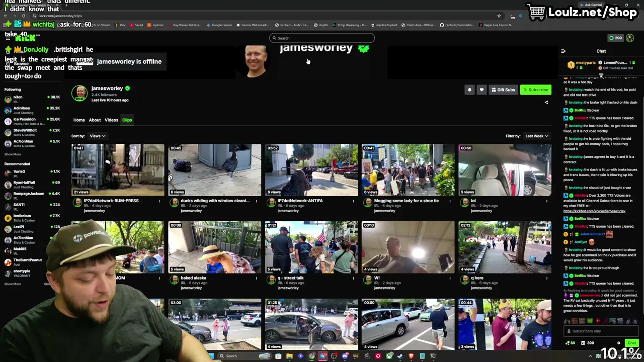Open terminal app from the taskbar
Viewport: 644px width, 362px height.
tap(433, 356)
